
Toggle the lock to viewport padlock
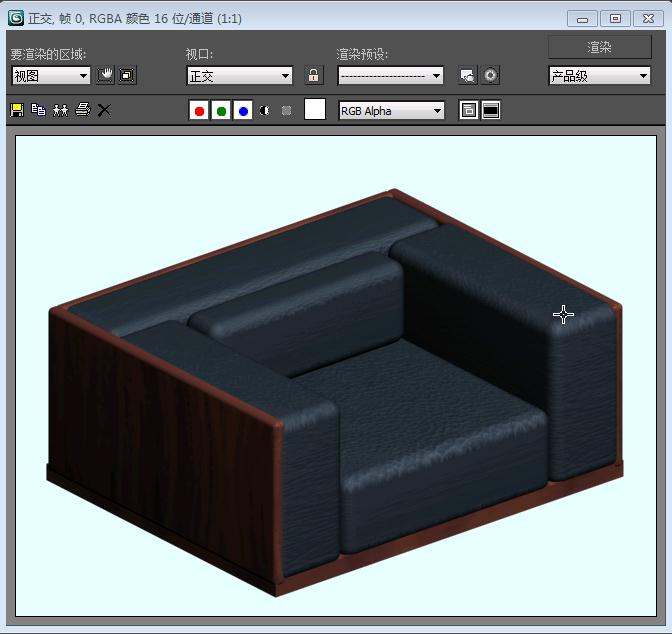(x=313, y=75)
